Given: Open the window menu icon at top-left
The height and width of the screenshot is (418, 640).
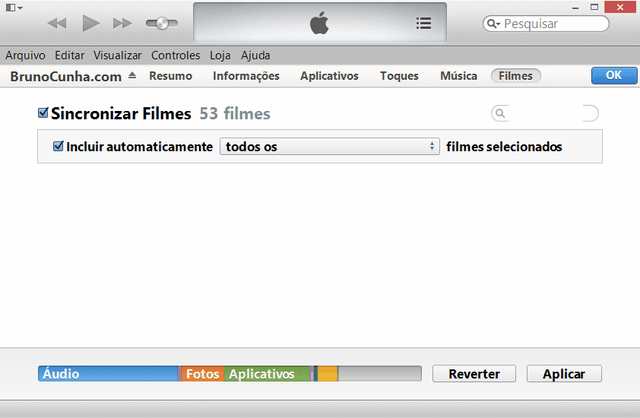Looking at the screenshot, I should pos(14,7).
